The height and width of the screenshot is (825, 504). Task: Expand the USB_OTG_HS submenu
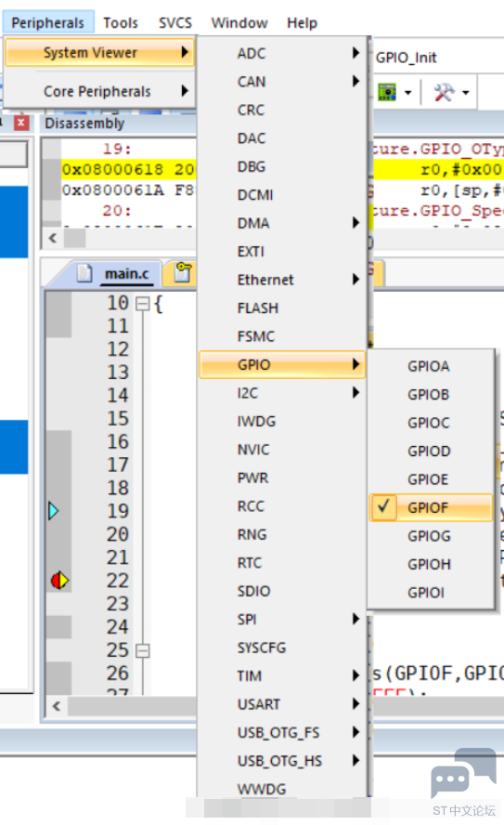(x=282, y=761)
